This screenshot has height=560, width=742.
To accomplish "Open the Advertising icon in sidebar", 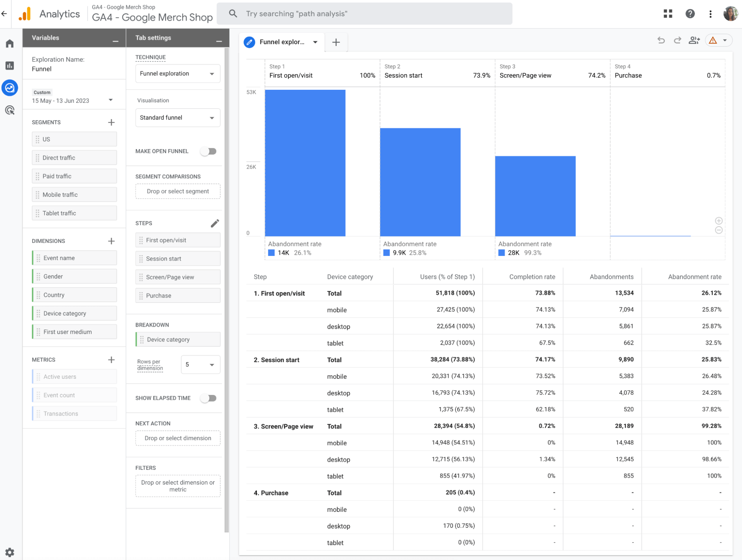I will click(x=10, y=110).
